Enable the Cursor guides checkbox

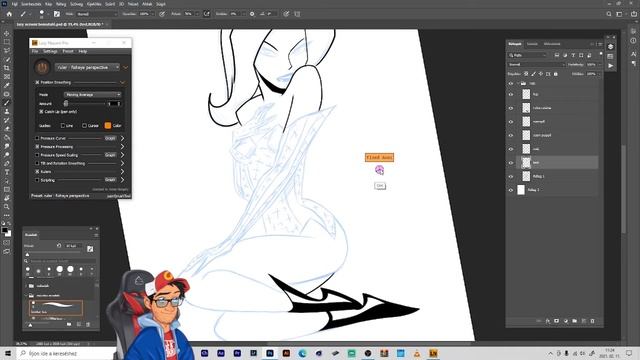point(84,126)
